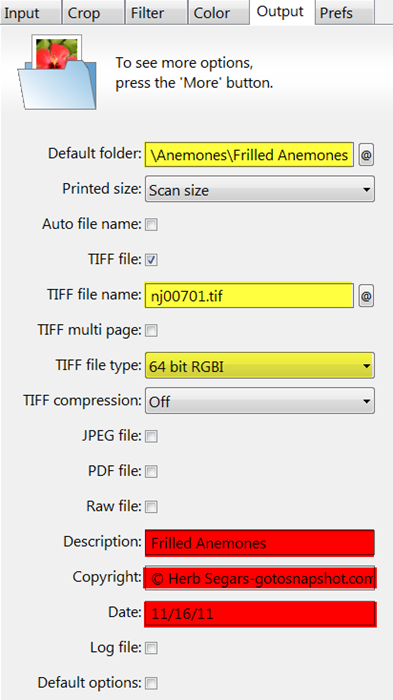Click the output folder photo icon
Viewport: 393px width, 700px height.
pyautogui.click(x=57, y=72)
